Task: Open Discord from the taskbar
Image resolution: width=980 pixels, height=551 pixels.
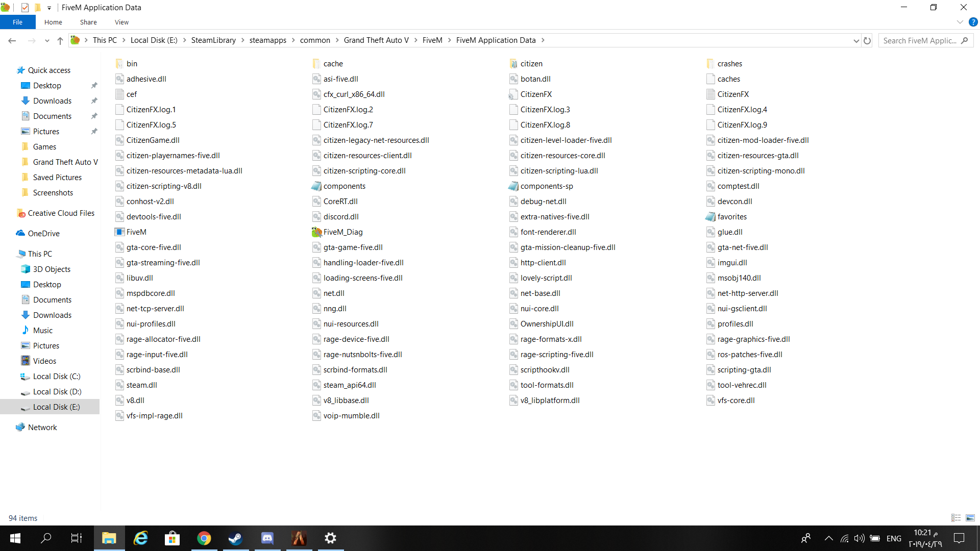Action: [x=267, y=538]
